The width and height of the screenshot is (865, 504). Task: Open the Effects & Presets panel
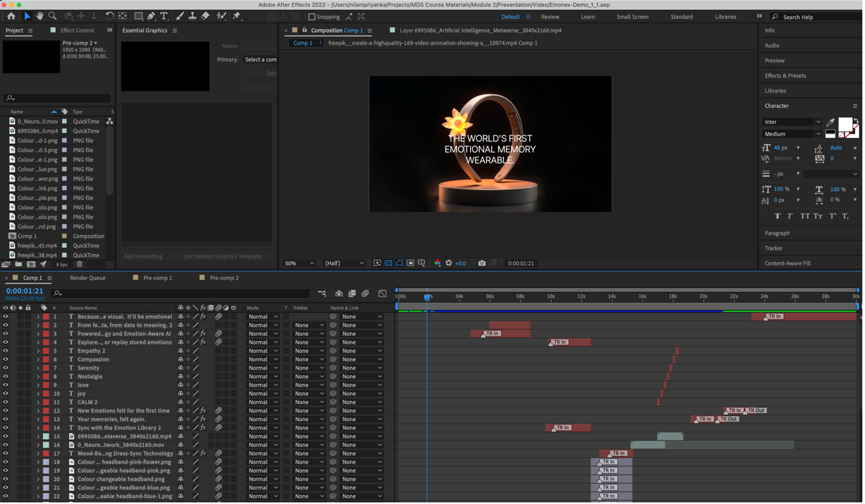coord(785,76)
